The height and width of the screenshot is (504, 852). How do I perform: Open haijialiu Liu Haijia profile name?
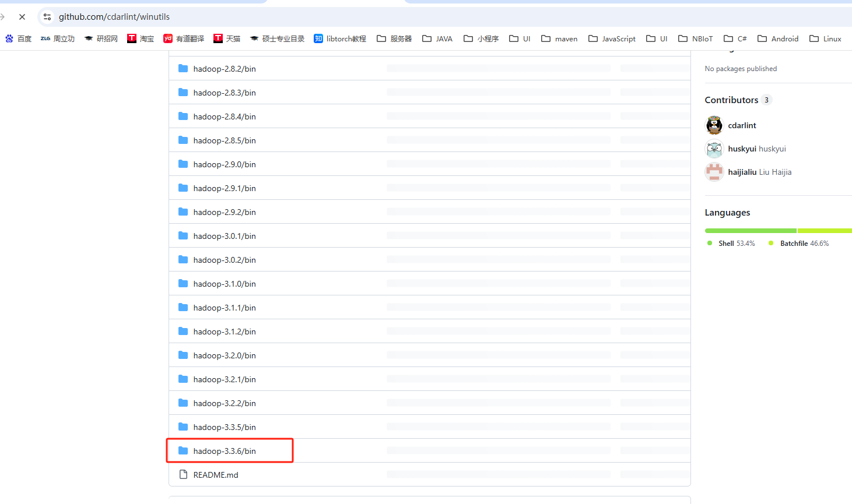760,172
